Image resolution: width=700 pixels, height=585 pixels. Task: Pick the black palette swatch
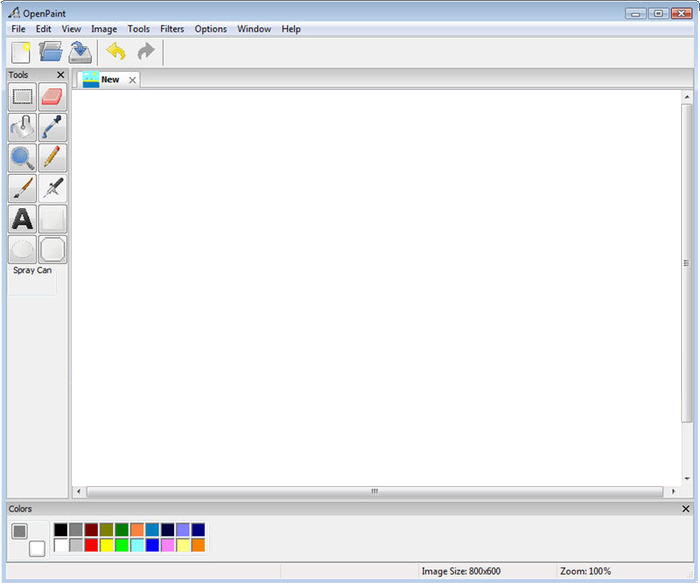point(61,530)
